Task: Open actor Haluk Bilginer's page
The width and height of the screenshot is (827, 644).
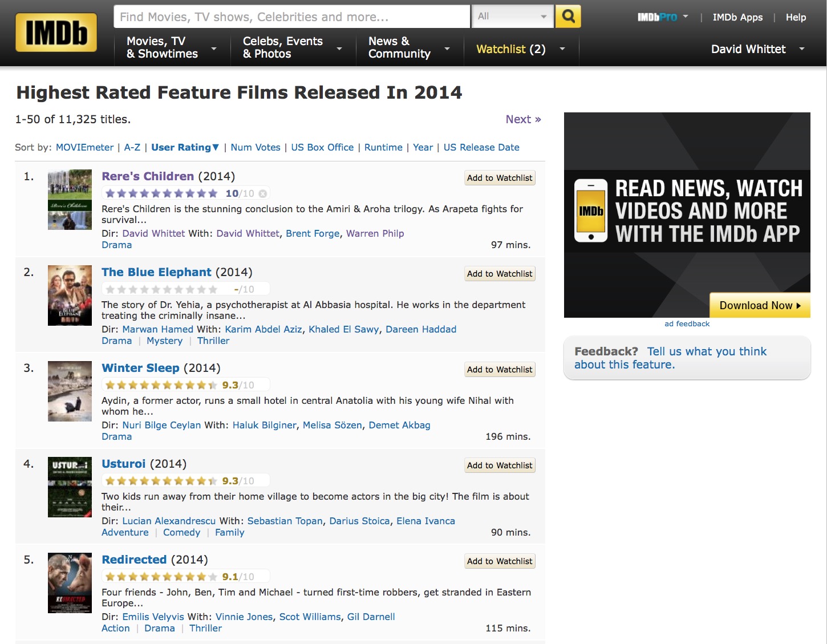Action: 265,425
